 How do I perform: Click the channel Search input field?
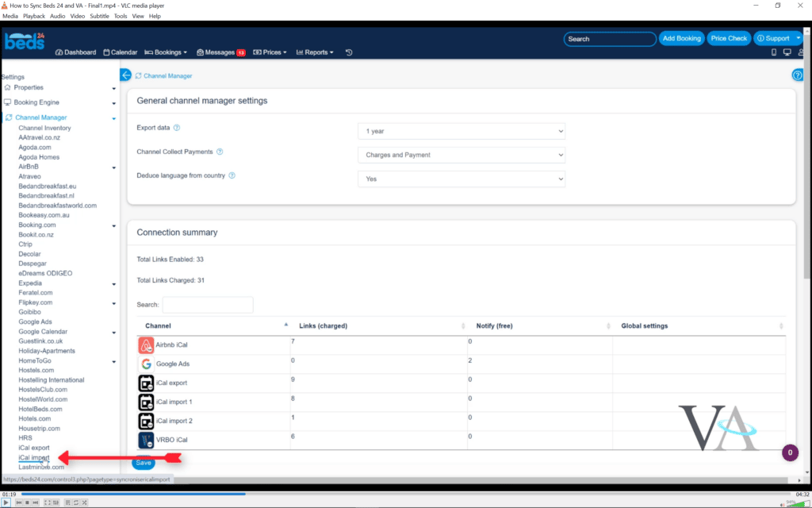(x=208, y=305)
